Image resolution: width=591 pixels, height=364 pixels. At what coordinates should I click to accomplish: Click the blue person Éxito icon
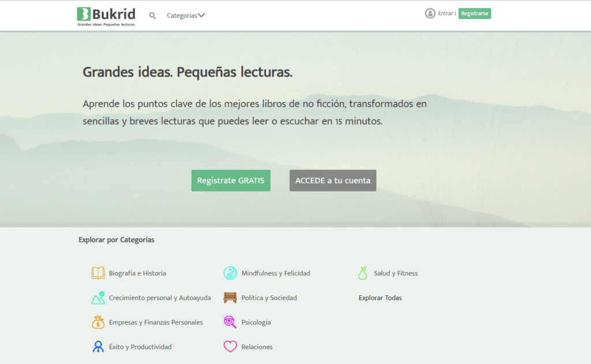(98, 347)
